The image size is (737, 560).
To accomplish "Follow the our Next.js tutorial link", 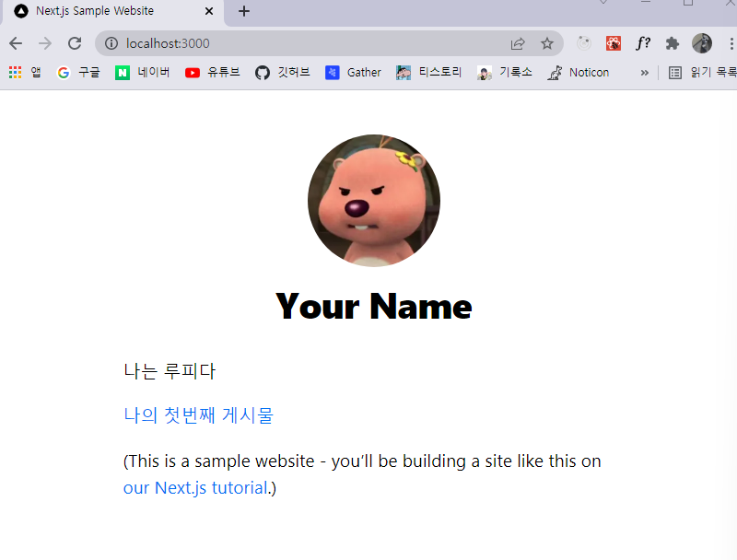I will (x=195, y=488).
